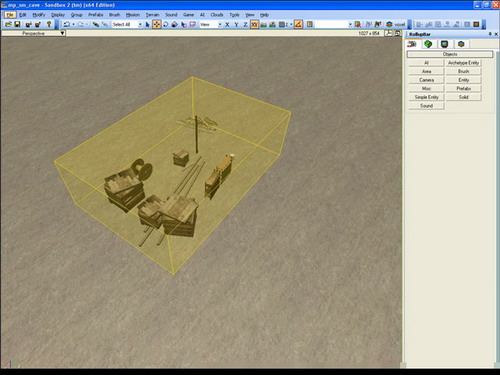This screenshot has width=500, height=375.
Task: Click the Brush object button
Action: click(x=463, y=71)
